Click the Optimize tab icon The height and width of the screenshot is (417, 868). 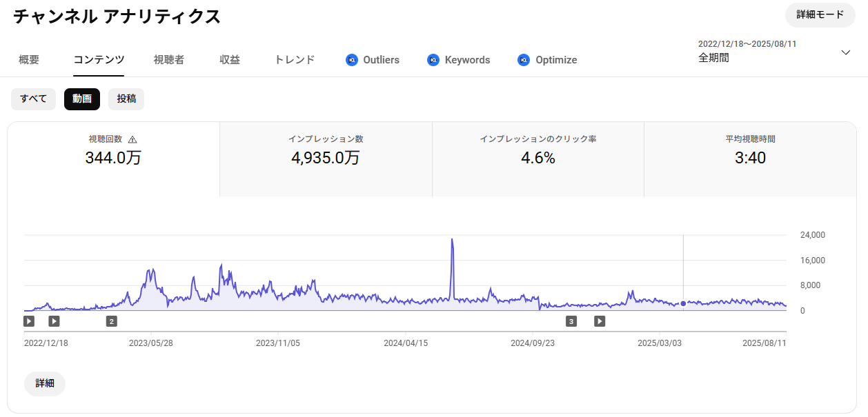524,60
